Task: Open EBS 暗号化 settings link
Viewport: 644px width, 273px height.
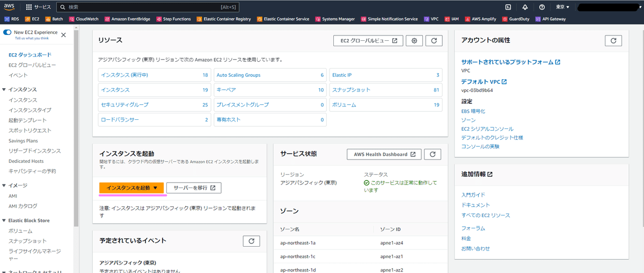Action: 473,111
